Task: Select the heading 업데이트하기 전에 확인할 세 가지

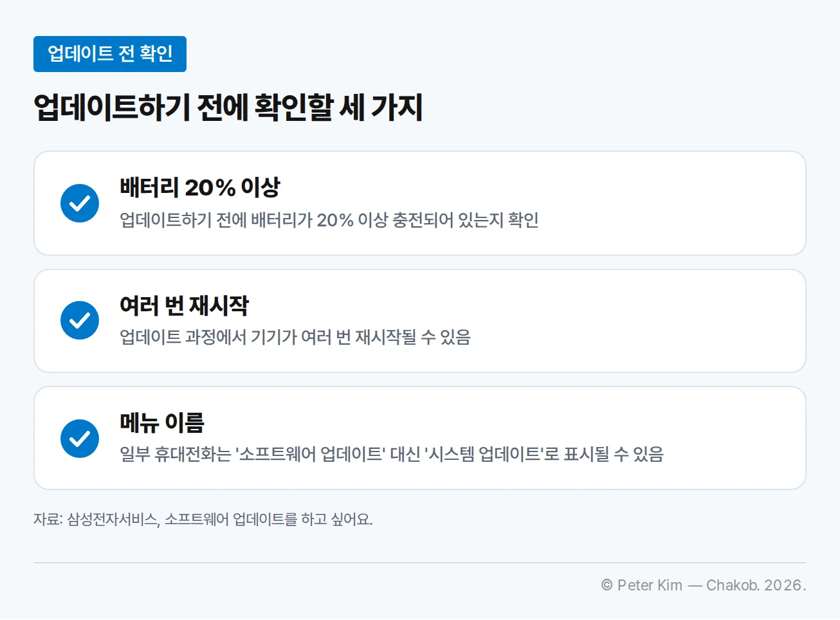Action: (x=228, y=107)
